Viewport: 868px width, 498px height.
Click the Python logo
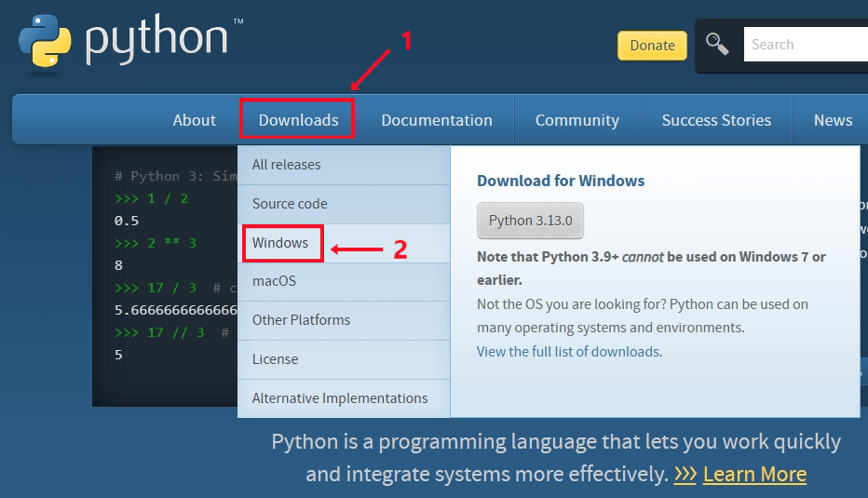pos(130,40)
